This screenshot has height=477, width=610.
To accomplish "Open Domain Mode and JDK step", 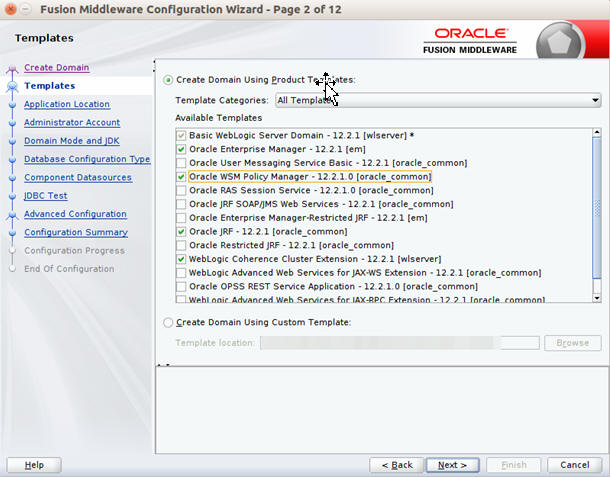I will point(72,141).
